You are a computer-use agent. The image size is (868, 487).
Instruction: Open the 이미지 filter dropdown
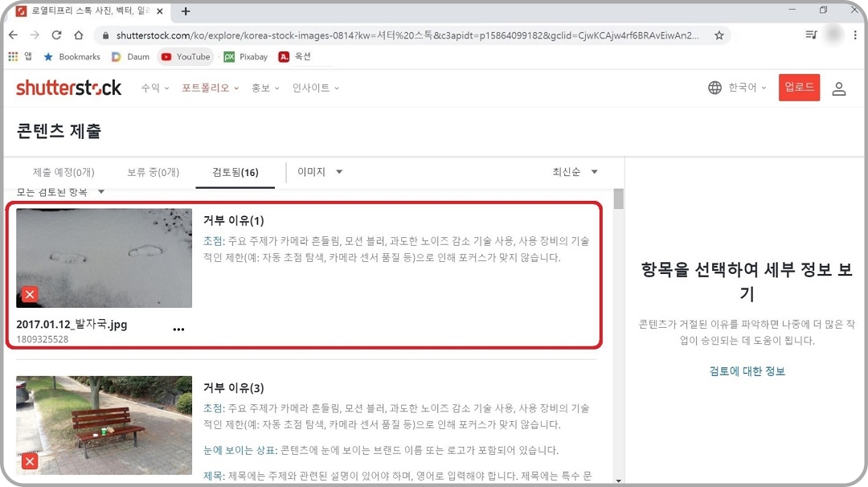pos(317,171)
